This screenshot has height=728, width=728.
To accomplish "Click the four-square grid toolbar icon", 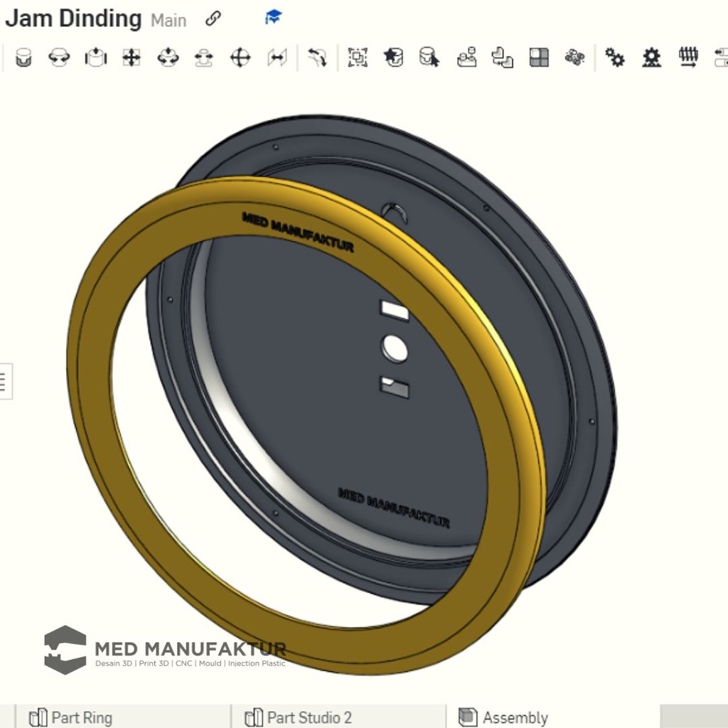I will pyautogui.click(x=539, y=58).
